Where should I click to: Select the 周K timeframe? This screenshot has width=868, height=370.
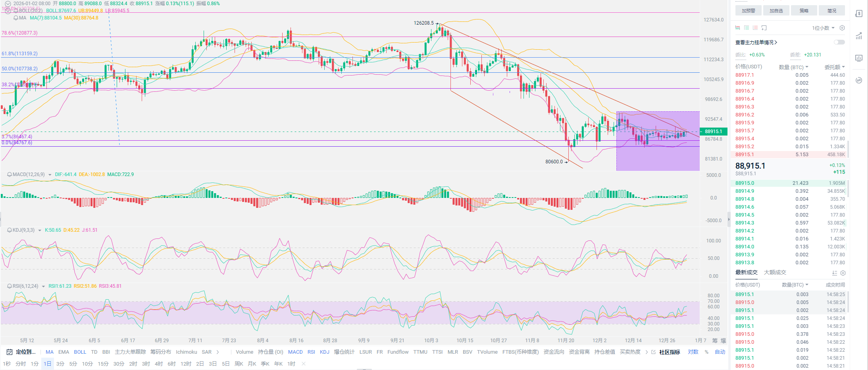pyautogui.click(x=239, y=364)
